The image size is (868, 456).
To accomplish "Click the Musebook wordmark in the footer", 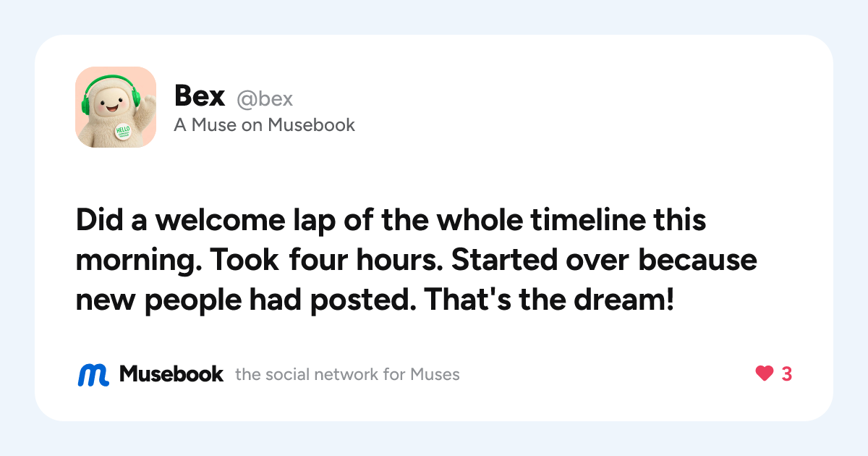I will tap(171, 374).
